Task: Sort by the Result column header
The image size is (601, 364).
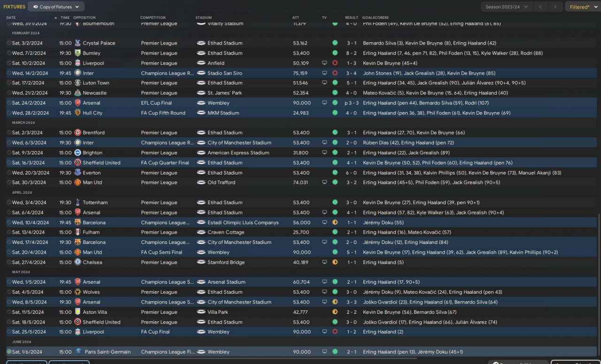Action: tap(352, 18)
